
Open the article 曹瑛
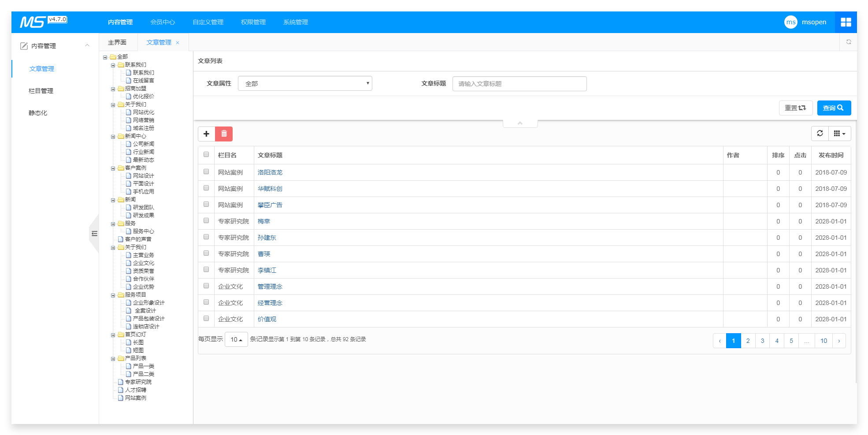tap(264, 254)
